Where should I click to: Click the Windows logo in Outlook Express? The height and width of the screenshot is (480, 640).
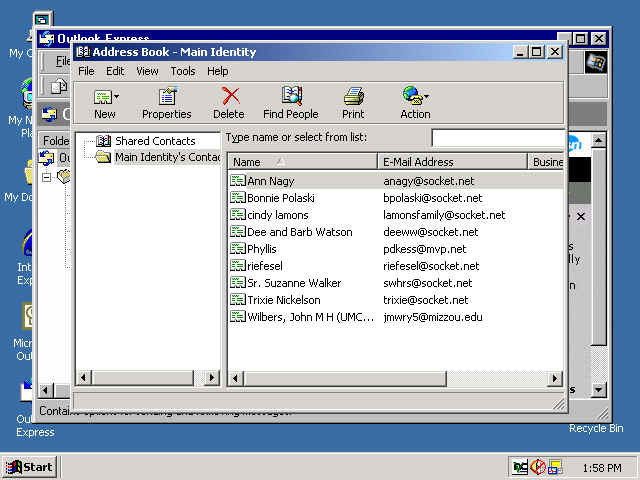tap(596, 63)
